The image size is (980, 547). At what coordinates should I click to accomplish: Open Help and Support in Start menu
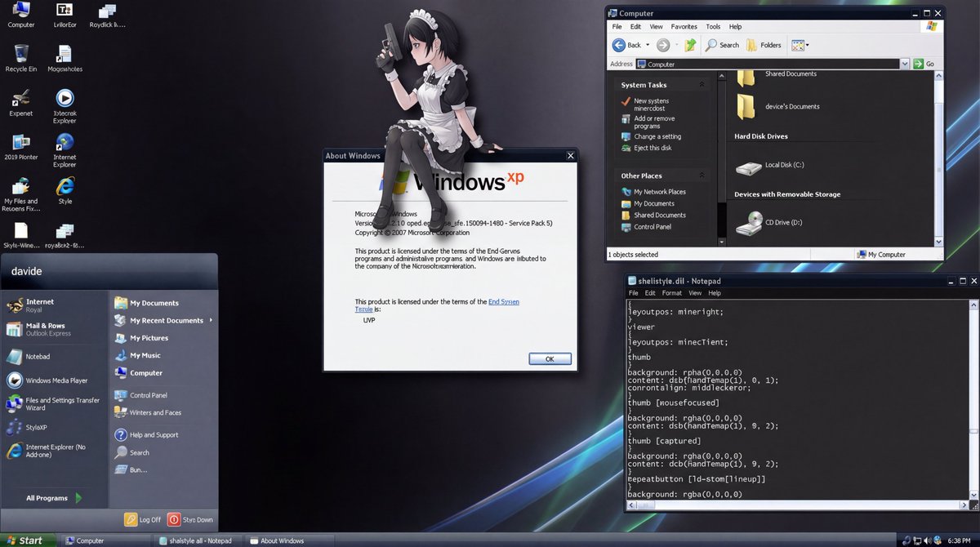click(147, 435)
